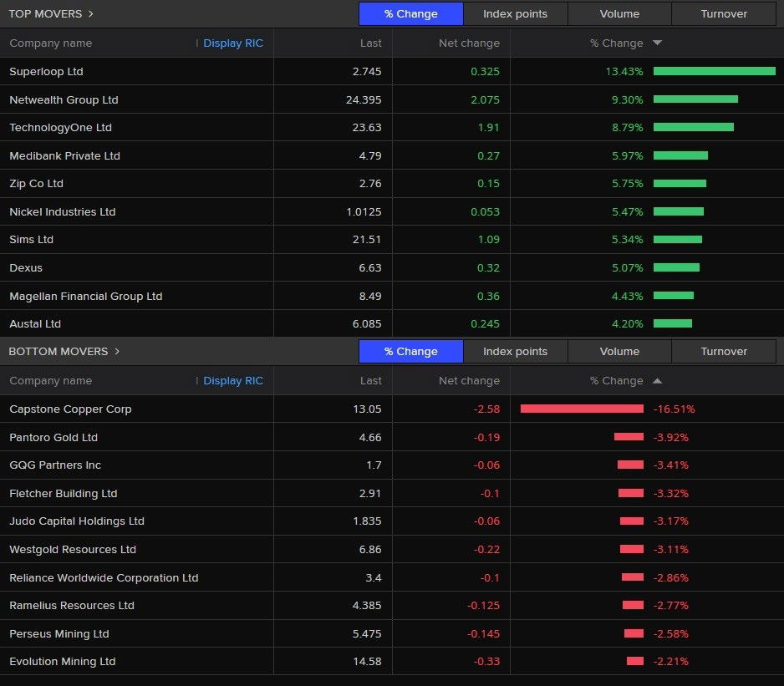Sort top movers by Company name header
Image resolution: width=784 pixels, height=686 pixels.
[x=52, y=43]
